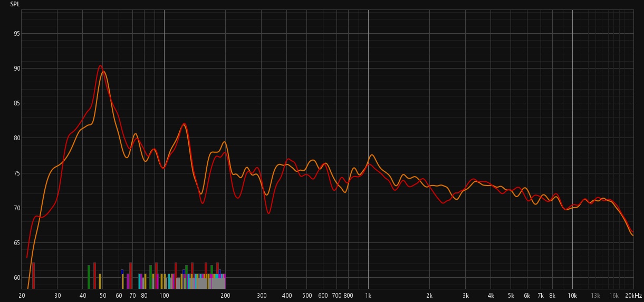Click the greyed 16k axis label
The image size is (644, 302).
coord(614,296)
